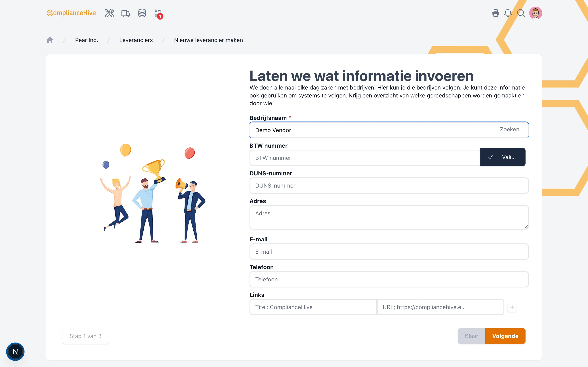Add another link row with the plus icon

pyautogui.click(x=512, y=307)
